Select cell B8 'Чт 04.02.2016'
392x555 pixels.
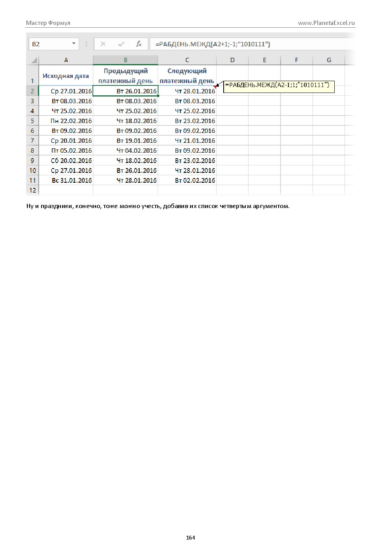click(x=126, y=150)
